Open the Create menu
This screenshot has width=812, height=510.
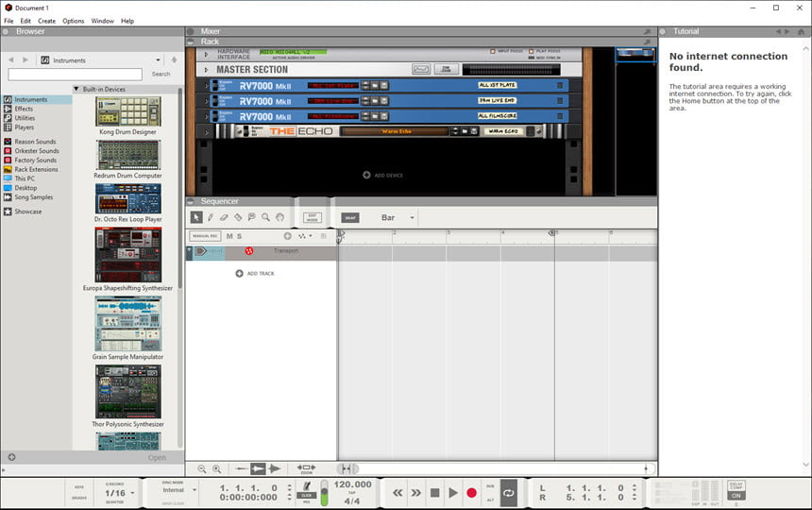click(46, 21)
